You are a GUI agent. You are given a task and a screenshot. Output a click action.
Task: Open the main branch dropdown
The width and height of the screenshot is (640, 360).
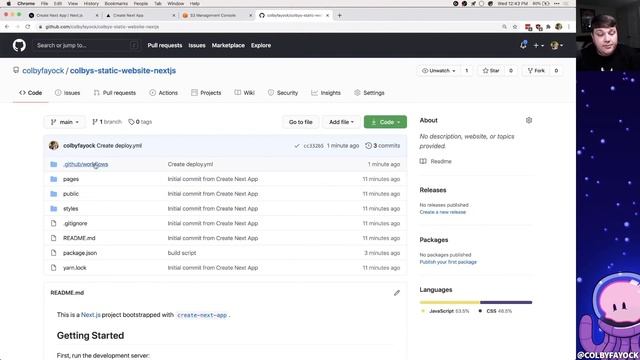64,122
